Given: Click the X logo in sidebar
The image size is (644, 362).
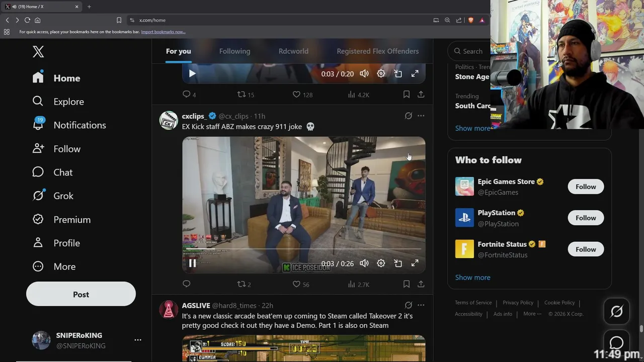Looking at the screenshot, I should click(x=38, y=51).
